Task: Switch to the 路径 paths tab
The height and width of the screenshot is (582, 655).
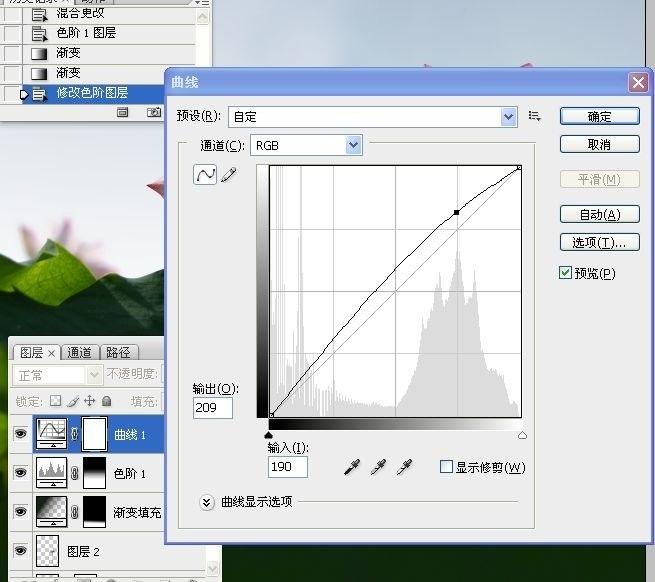Action: (x=118, y=352)
